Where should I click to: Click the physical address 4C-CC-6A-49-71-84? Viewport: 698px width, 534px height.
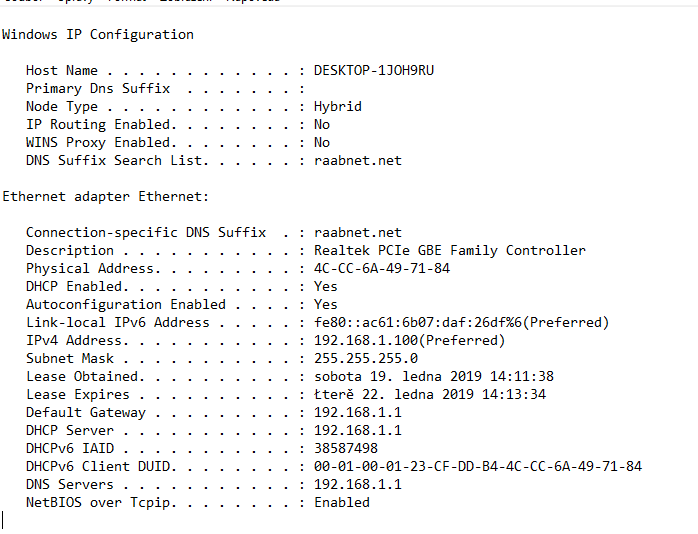click(381, 269)
